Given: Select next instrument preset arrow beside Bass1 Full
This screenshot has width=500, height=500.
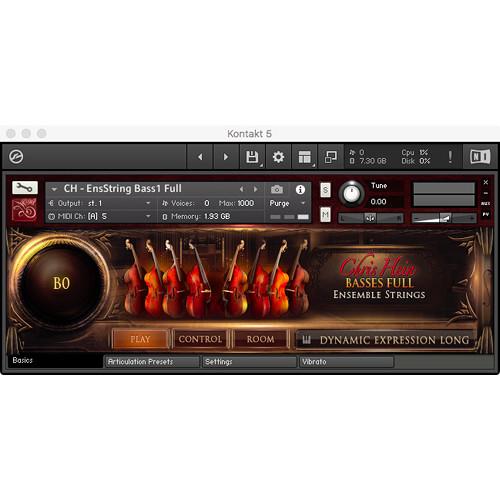Looking at the screenshot, I should click(x=255, y=189).
